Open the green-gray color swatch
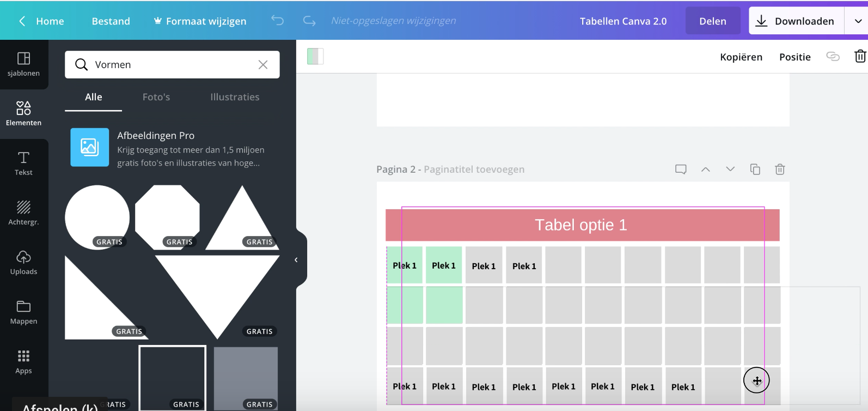 (315, 57)
